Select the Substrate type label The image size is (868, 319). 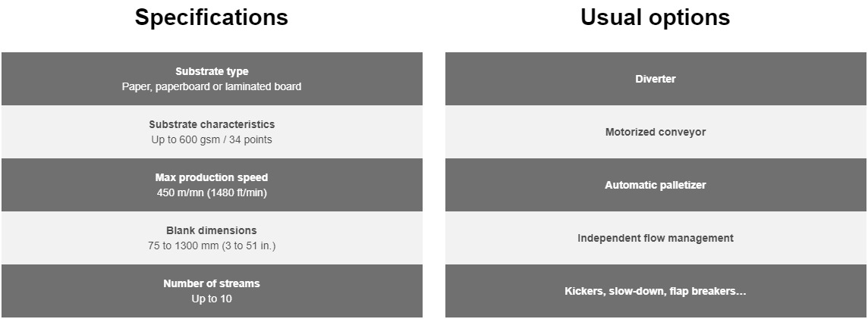pyautogui.click(x=212, y=71)
